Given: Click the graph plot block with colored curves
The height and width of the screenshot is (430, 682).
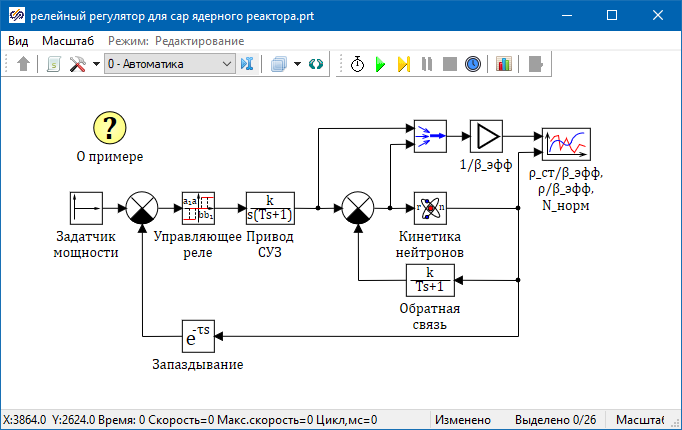Looking at the screenshot, I should coord(566,144).
